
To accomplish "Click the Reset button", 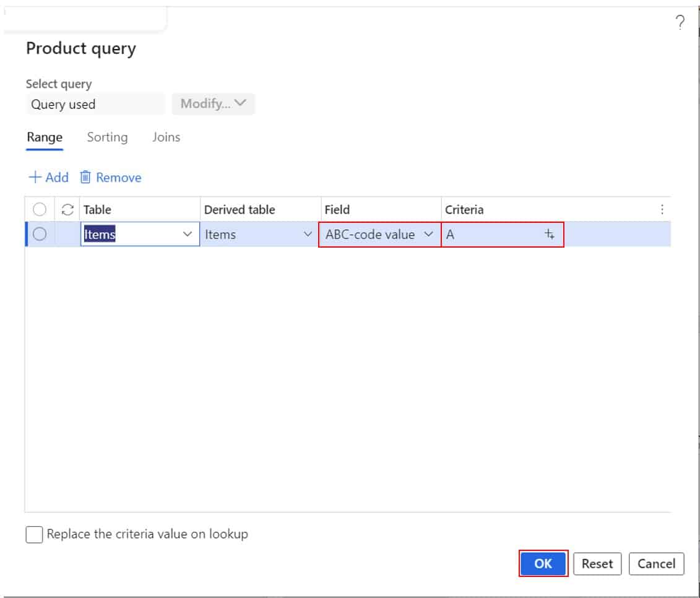I will pos(597,564).
